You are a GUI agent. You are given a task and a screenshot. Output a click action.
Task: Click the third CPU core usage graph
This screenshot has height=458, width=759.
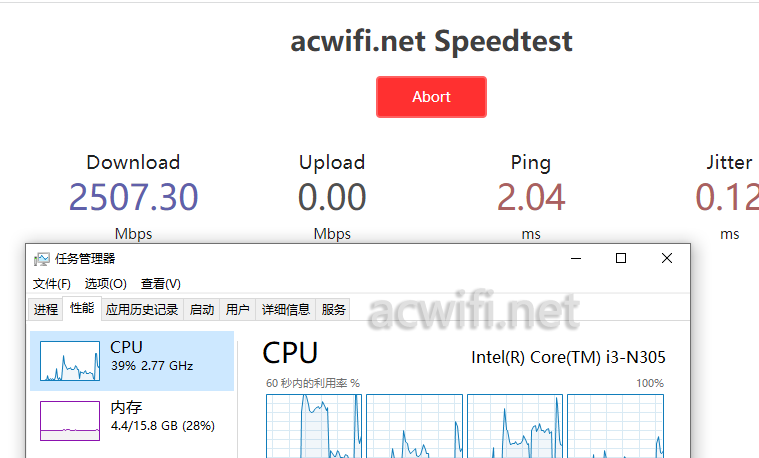point(515,426)
